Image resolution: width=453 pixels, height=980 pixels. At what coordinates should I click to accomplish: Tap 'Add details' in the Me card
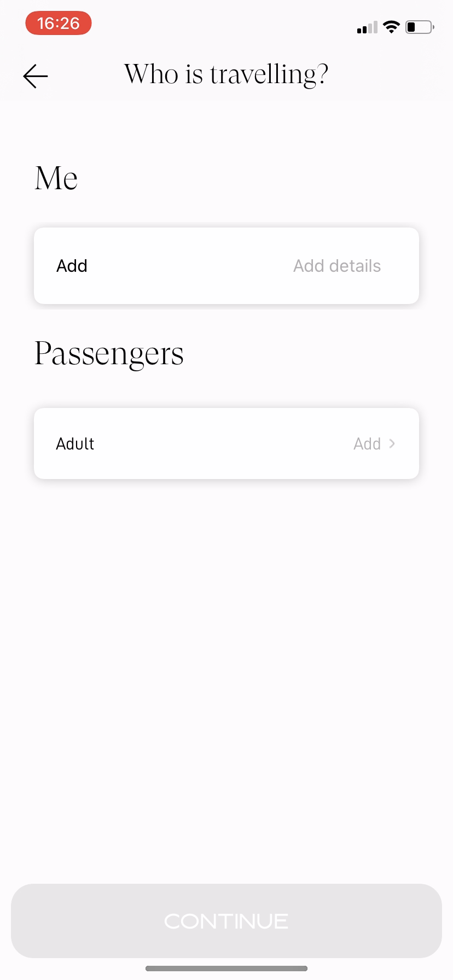[x=336, y=266]
